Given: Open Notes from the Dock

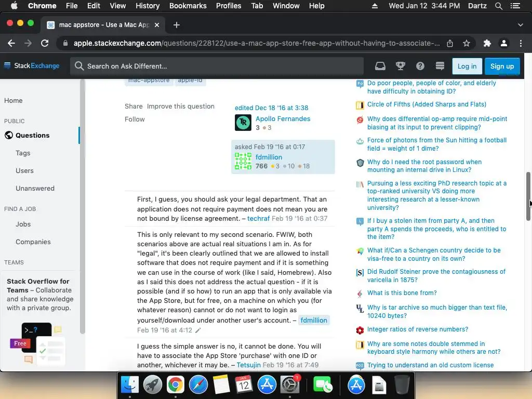Looking at the screenshot, I should point(221,385).
